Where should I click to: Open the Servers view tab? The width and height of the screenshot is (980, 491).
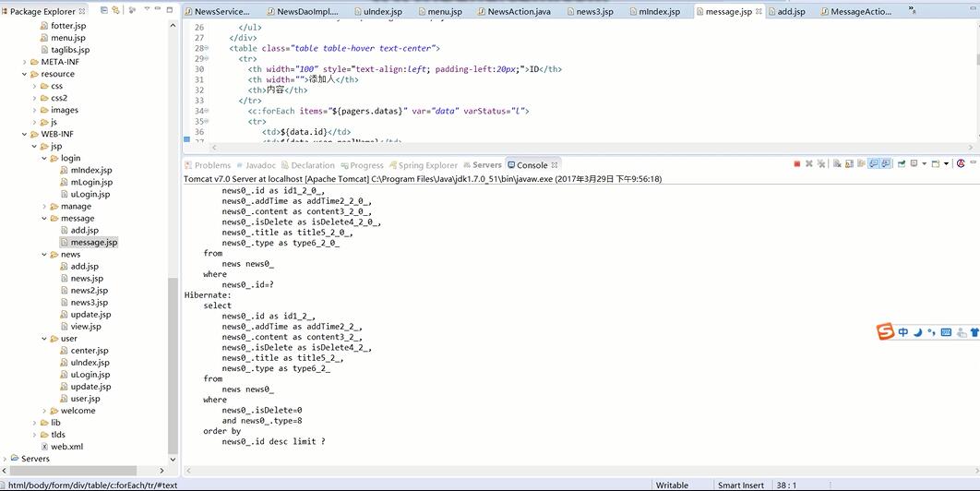click(482, 165)
